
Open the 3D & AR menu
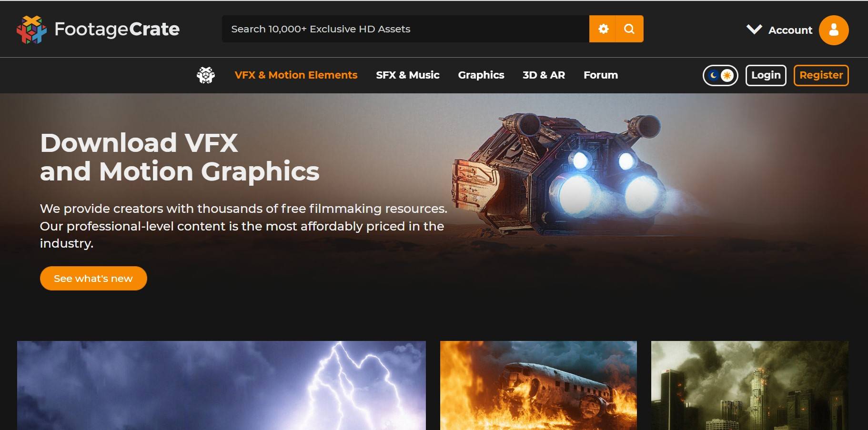click(x=544, y=75)
